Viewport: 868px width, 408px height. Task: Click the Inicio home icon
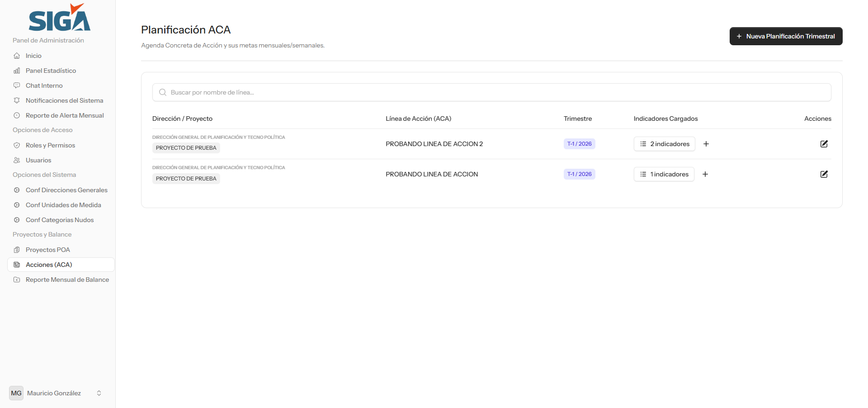point(17,56)
